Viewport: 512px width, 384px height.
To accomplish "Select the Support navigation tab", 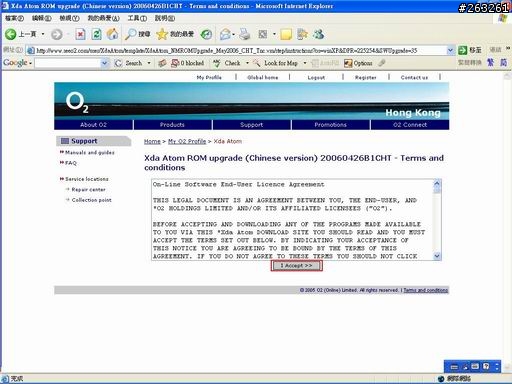I will [x=252, y=125].
